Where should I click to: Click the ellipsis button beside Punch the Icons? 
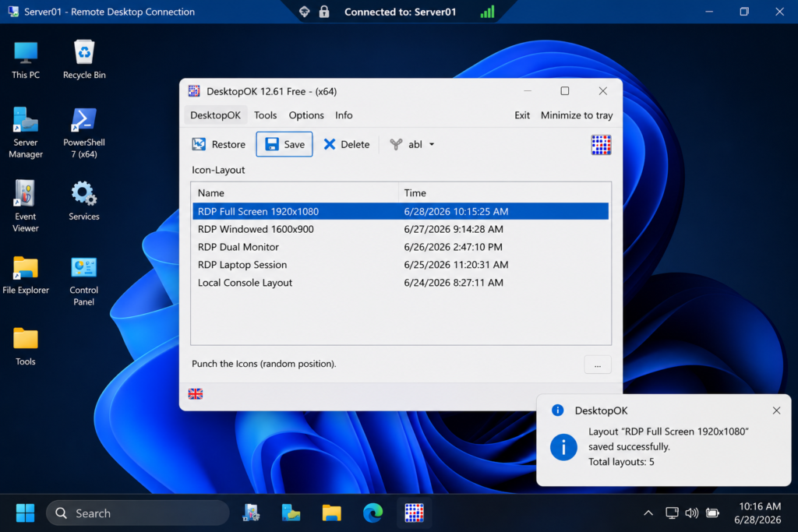pos(598,365)
